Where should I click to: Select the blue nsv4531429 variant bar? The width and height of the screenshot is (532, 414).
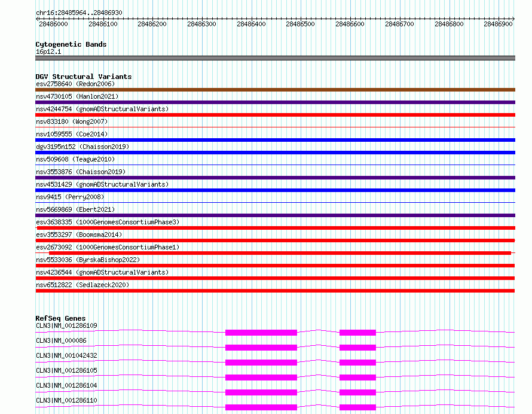[275, 190]
